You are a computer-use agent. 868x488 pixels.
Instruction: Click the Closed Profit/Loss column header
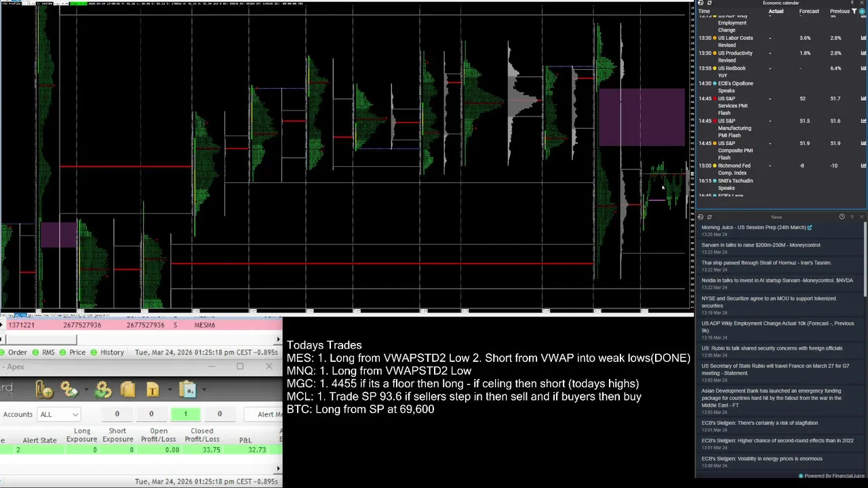[x=202, y=435]
